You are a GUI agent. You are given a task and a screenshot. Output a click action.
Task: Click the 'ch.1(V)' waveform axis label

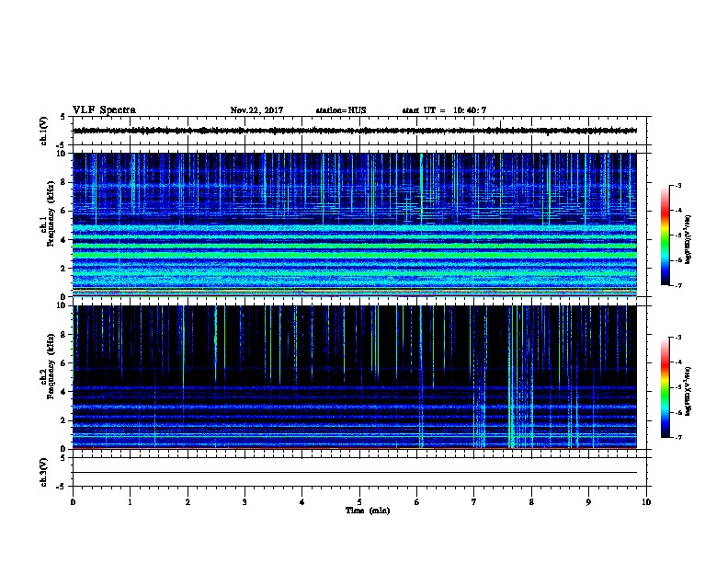pos(44,131)
